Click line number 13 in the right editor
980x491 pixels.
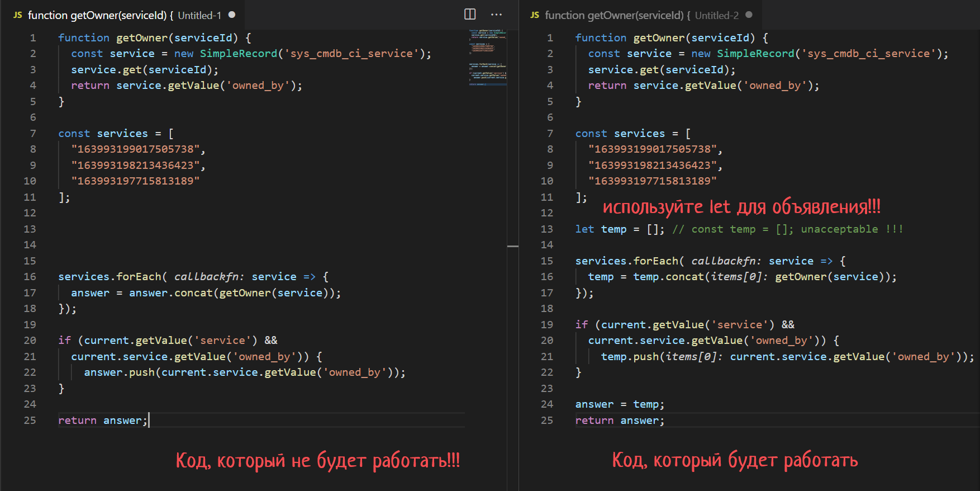546,229
